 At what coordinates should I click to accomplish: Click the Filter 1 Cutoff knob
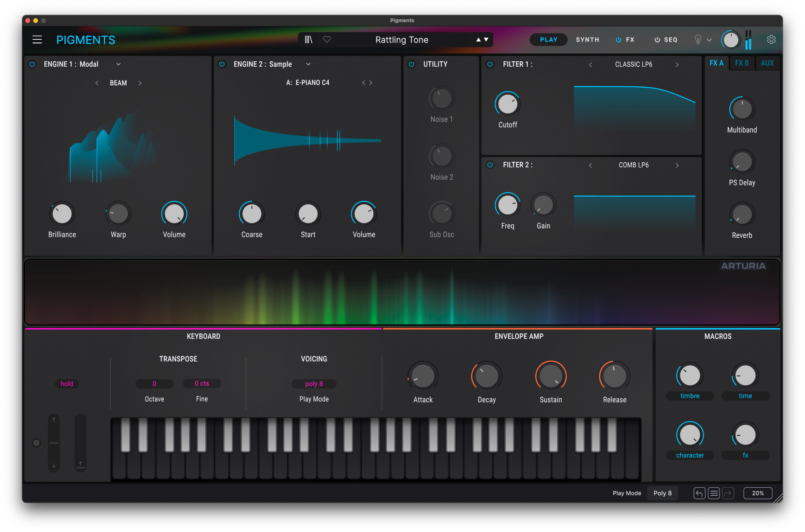click(508, 105)
